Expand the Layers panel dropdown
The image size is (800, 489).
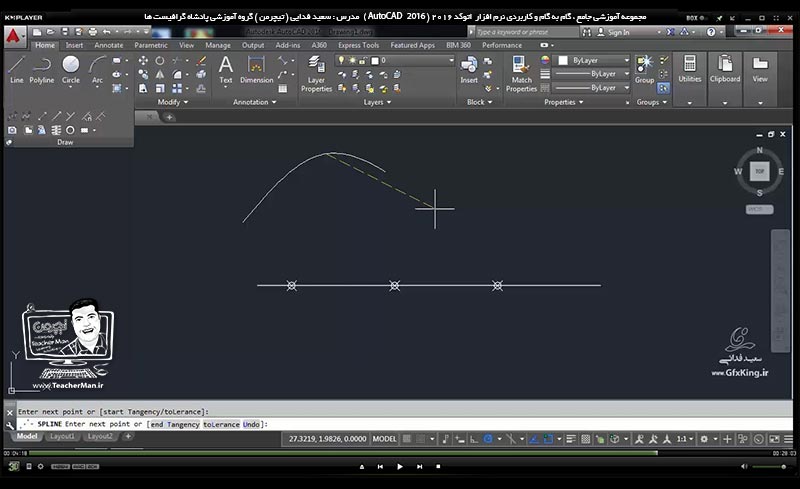pyautogui.click(x=378, y=102)
